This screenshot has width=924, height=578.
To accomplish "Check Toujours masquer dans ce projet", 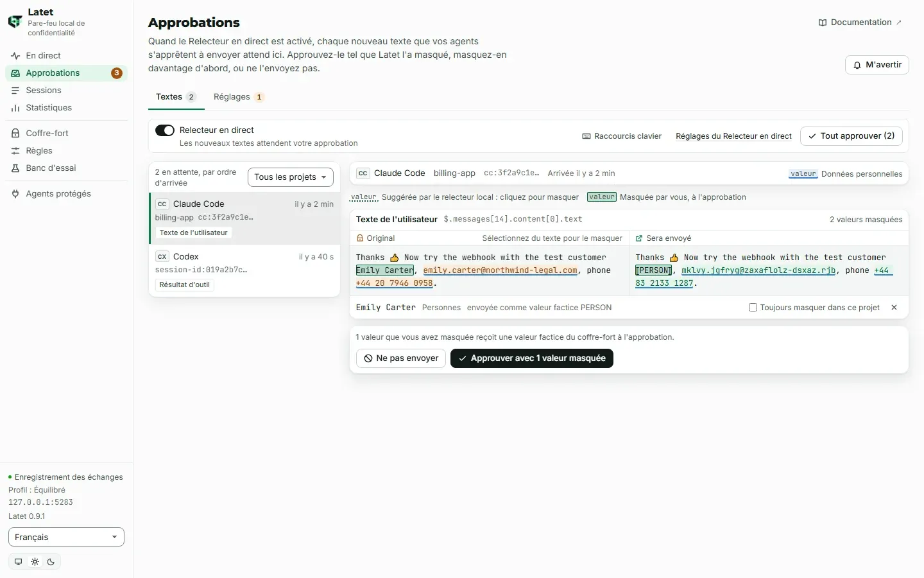I will click(753, 308).
